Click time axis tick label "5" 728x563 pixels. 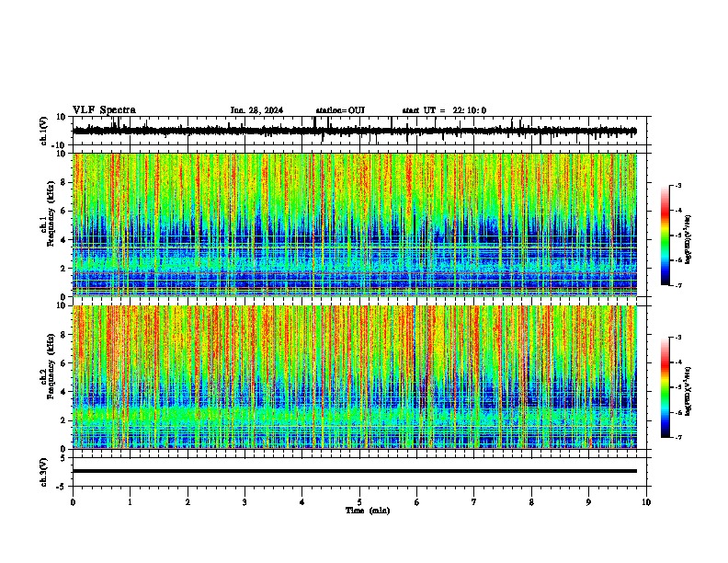[359, 502]
